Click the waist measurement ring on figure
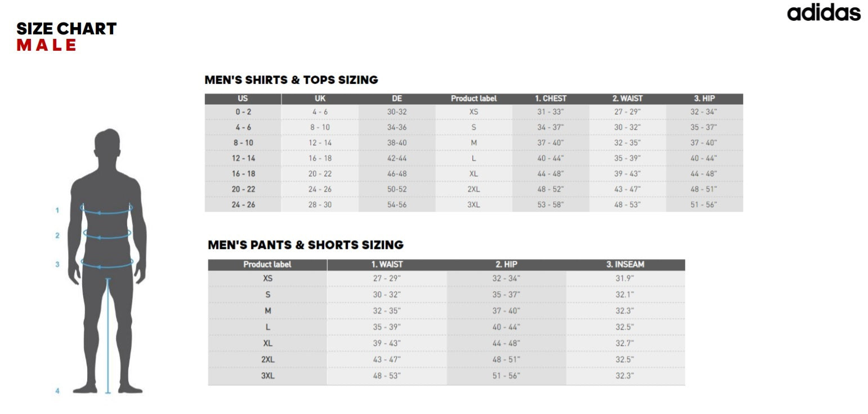Image resolution: width=868 pixels, height=414 pixels. click(x=107, y=234)
